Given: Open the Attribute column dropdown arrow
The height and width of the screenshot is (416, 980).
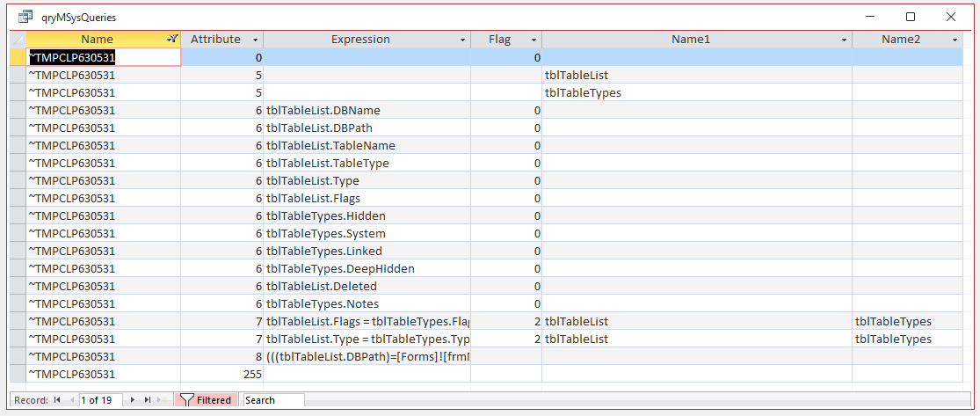Looking at the screenshot, I should [x=255, y=40].
